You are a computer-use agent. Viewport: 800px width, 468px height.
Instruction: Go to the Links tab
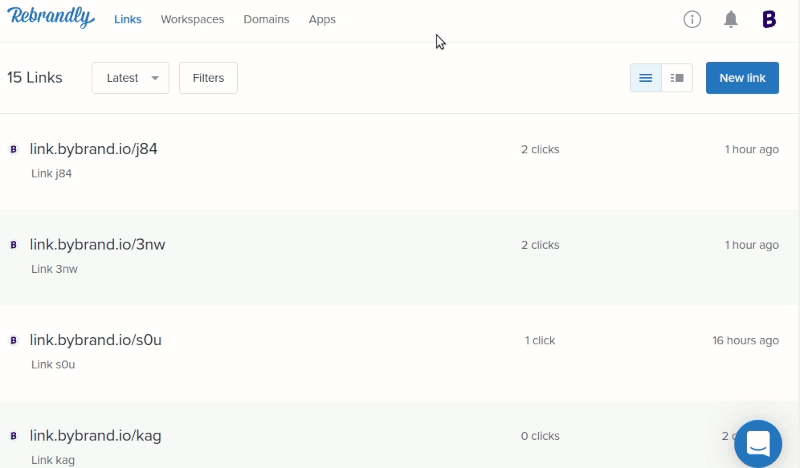pyautogui.click(x=128, y=19)
